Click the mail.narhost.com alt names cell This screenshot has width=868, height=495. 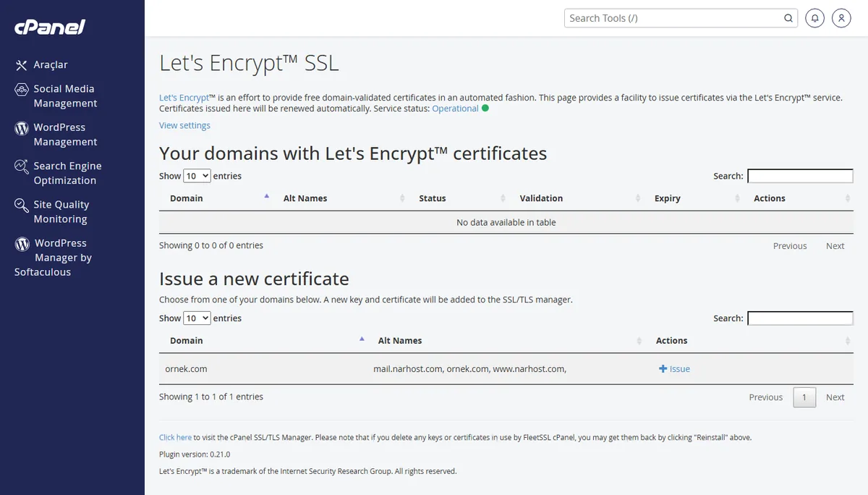click(x=469, y=369)
